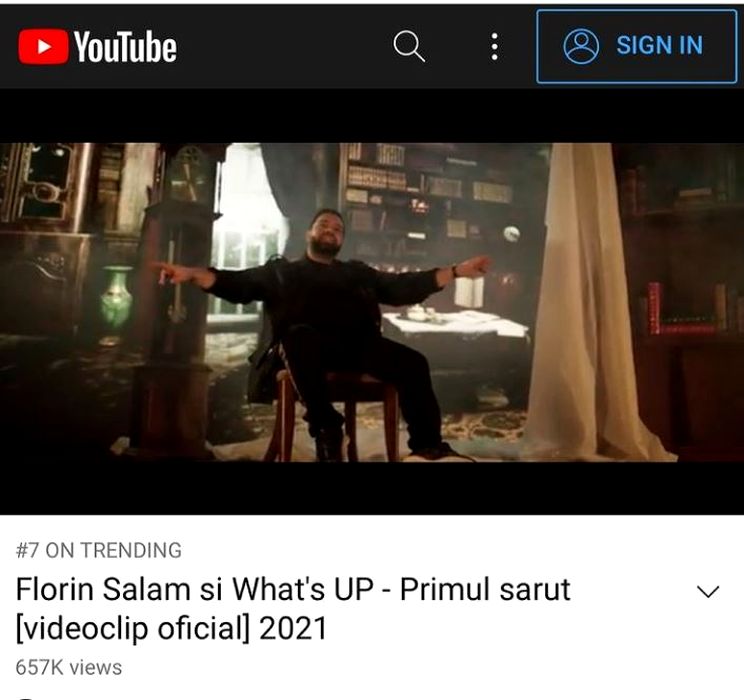This screenshot has height=700, width=744.
Task: Tap the bottom black letterbox bar
Action: (x=372, y=488)
